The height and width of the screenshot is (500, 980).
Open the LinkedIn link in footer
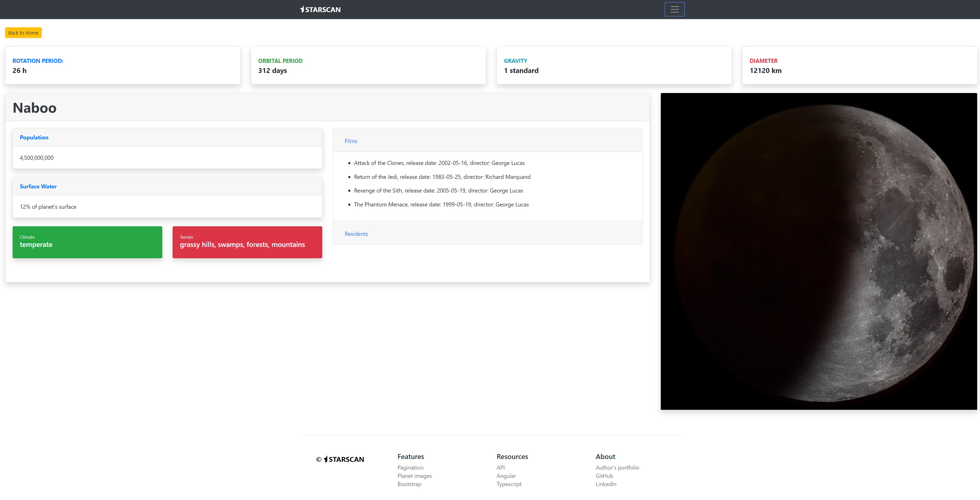606,484
